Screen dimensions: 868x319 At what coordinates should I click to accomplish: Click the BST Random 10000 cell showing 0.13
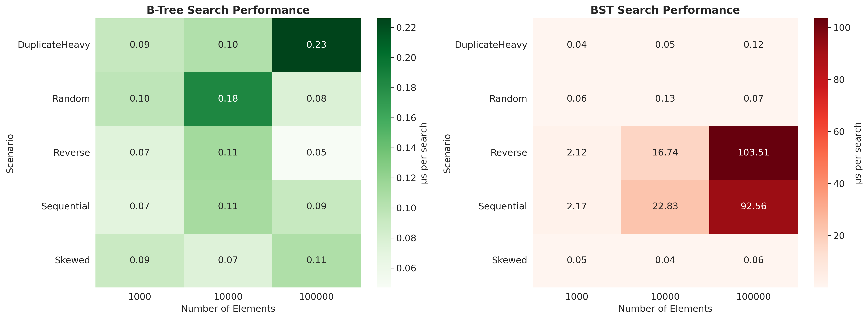[665, 99]
